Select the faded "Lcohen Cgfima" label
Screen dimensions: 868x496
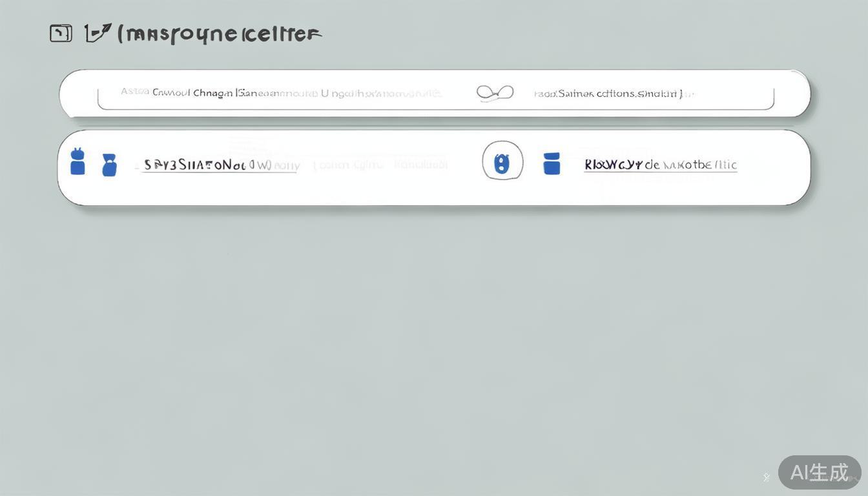point(348,165)
